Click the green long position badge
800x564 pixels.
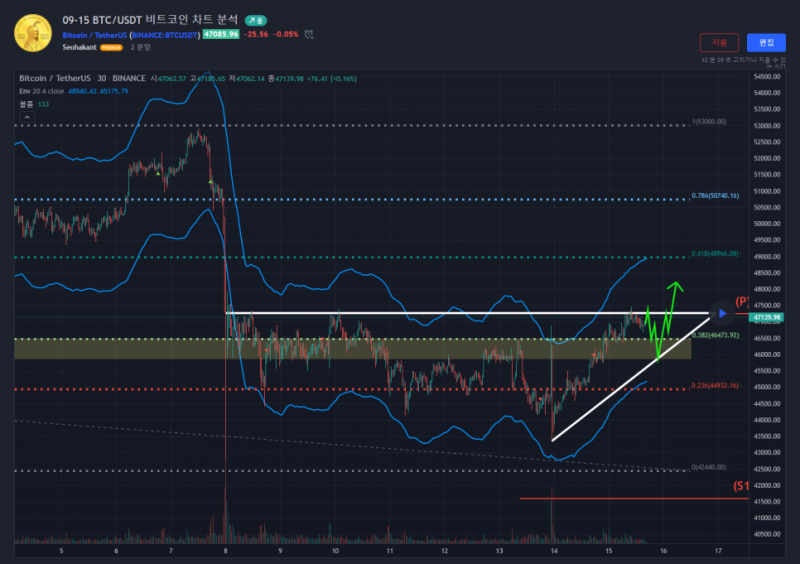point(257,19)
